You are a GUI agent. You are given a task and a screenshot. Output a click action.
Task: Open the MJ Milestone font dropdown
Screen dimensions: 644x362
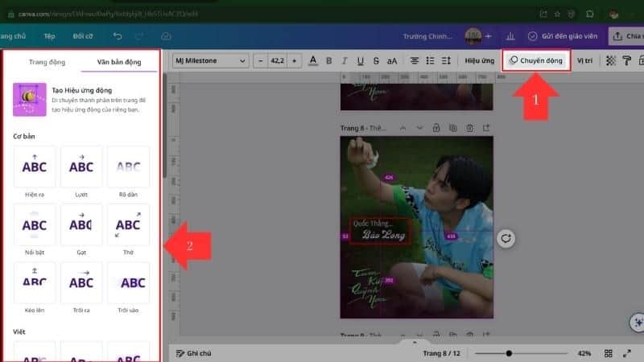(210, 60)
